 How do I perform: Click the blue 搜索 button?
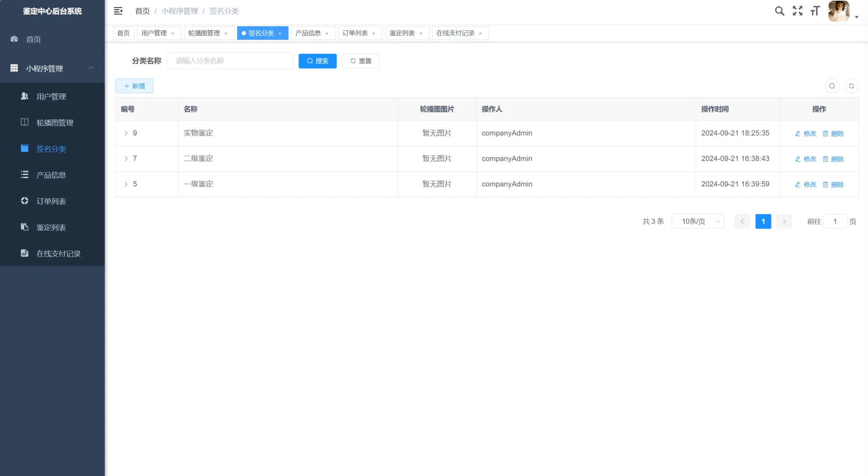click(317, 61)
